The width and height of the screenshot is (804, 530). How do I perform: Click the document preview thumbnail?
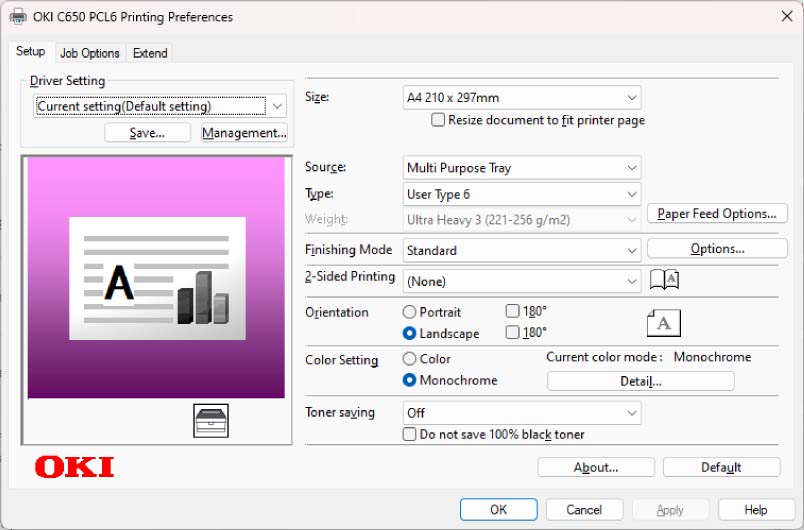(x=156, y=277)
